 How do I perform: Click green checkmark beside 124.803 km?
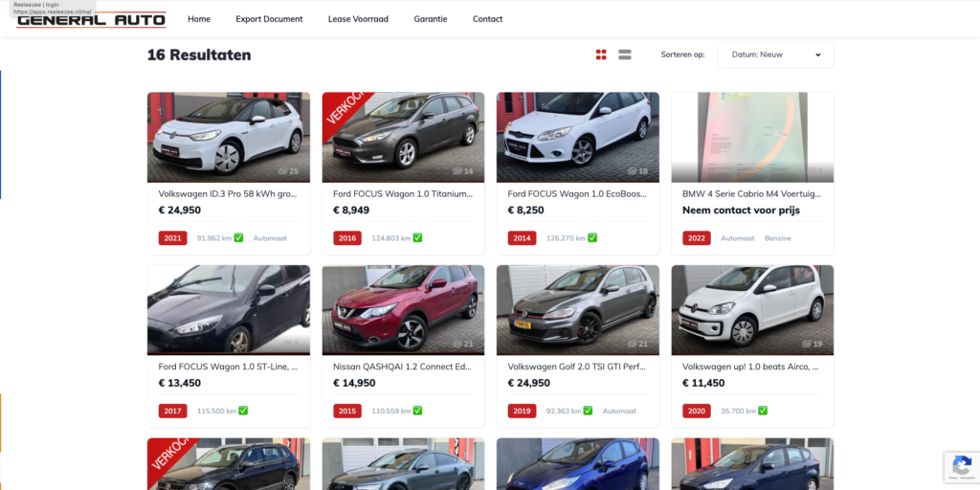(x=418, y=238)
